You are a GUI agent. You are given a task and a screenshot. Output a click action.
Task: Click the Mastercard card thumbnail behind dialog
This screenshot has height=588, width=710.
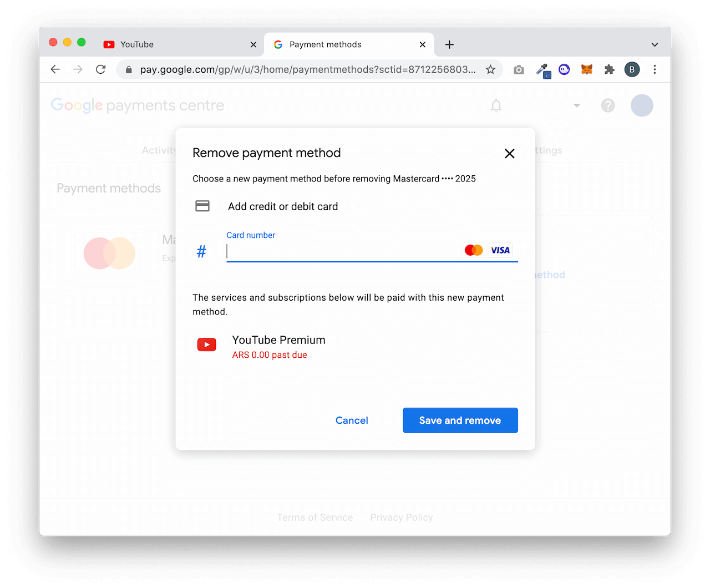[x=109, y=254]
